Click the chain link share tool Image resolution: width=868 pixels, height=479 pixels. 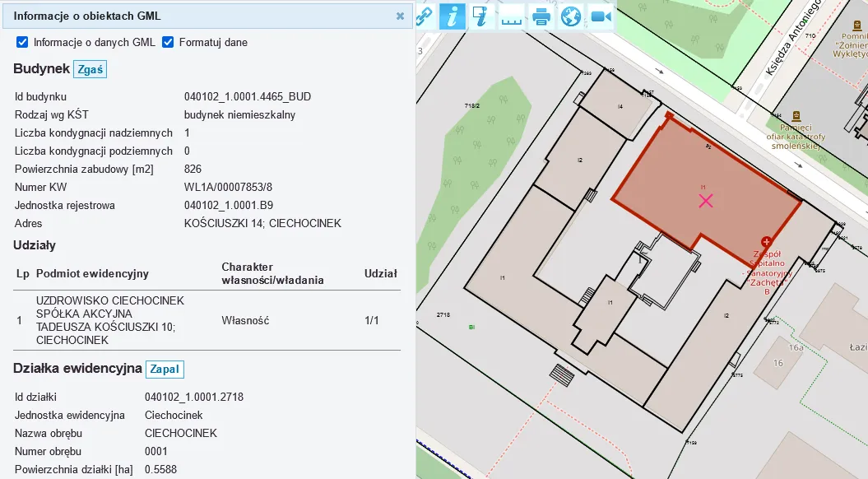(x=425, y=16)
